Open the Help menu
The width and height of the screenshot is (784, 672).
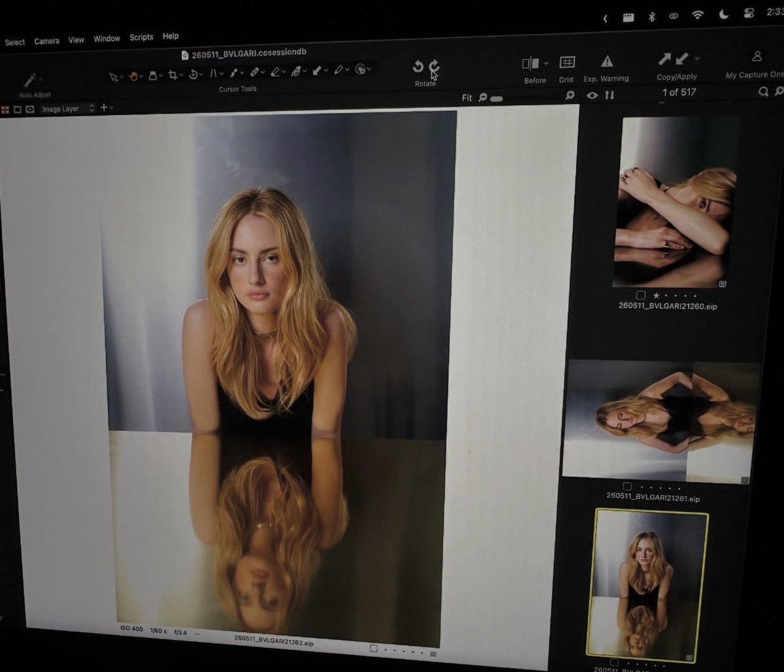pyautogui.click(x=171, y=36)
